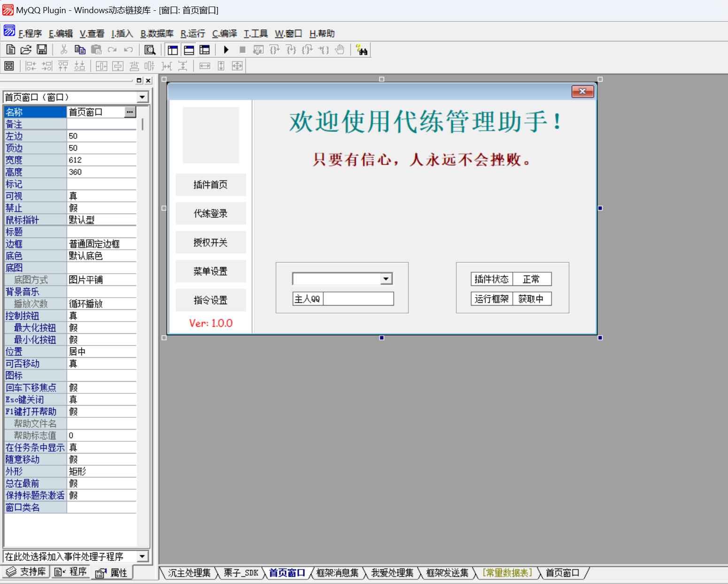Click the 代练登录 button on the form
The image size is (728, 584).
point(210,213)
